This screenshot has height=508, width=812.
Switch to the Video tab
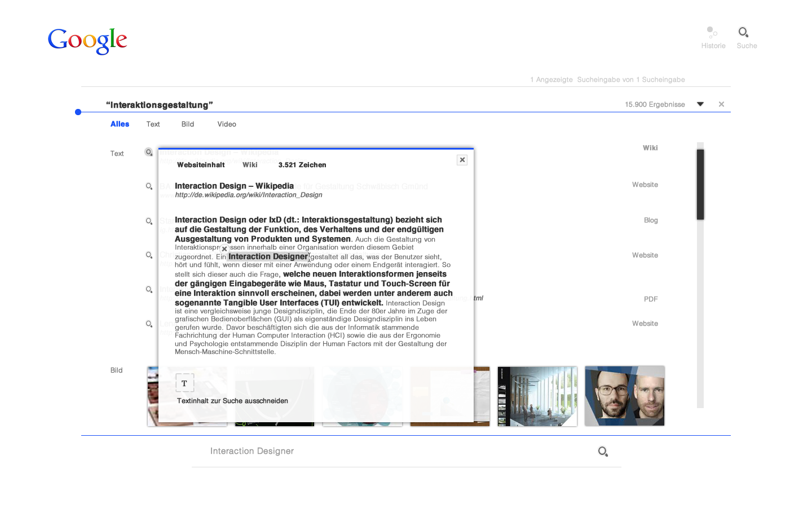click(x=226, y=124)
